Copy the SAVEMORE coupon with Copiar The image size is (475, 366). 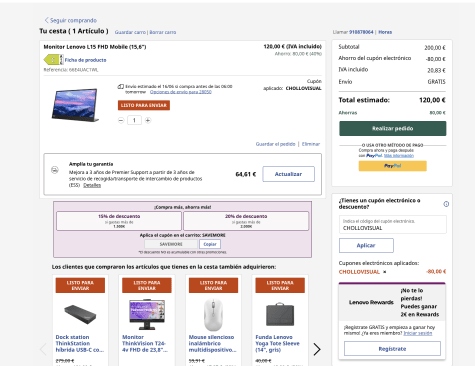[x=210, y=244]
